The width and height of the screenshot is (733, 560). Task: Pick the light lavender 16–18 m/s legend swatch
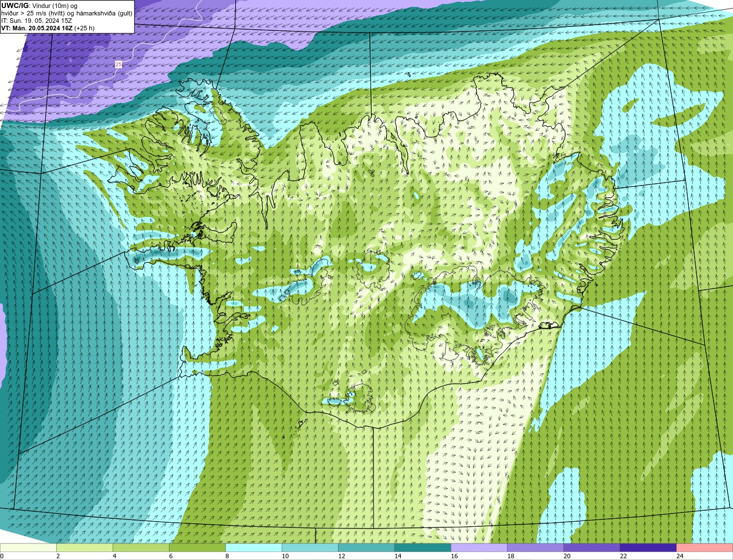(x=479, y=547)
